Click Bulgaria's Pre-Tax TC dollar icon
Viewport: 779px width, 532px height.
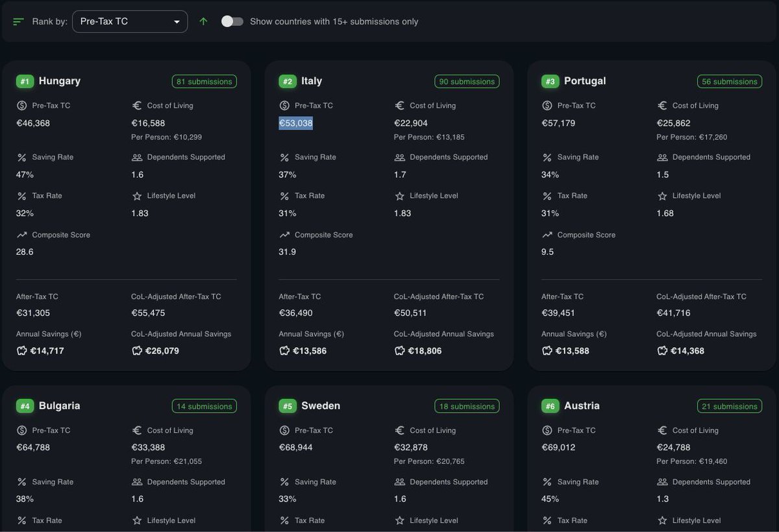pos(21,430)
